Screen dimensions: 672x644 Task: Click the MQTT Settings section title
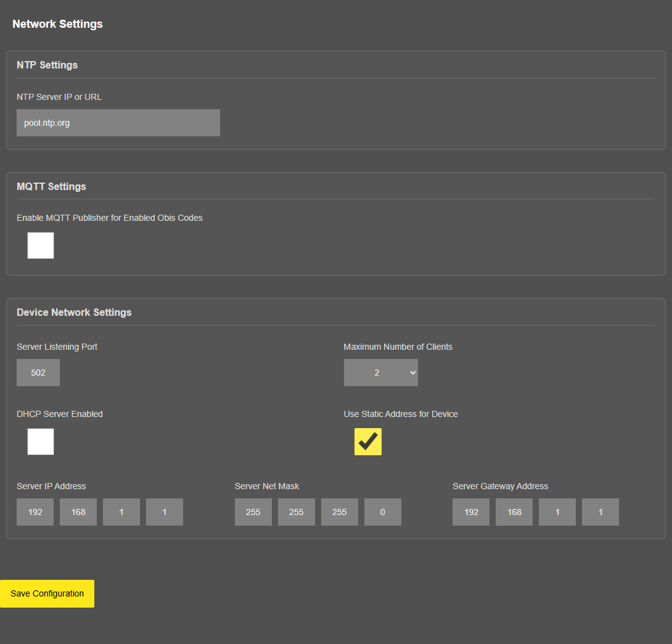click(x=51, y=186)
